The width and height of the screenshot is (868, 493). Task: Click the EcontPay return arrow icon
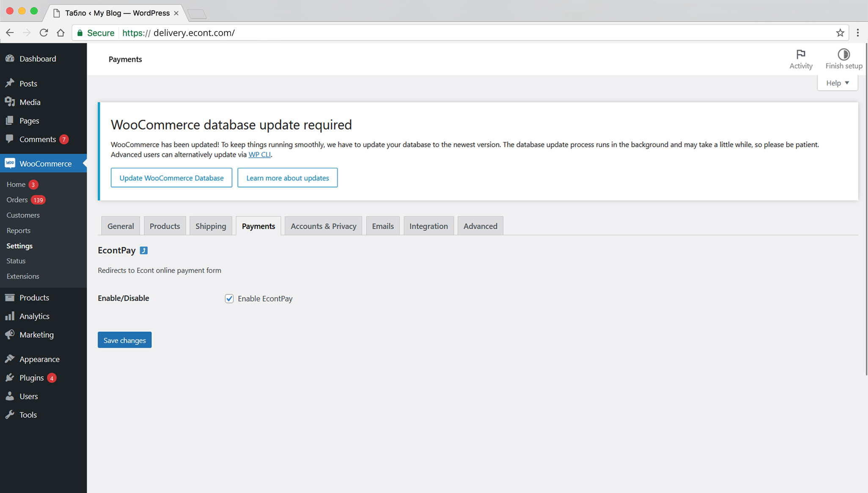point(144,250)
